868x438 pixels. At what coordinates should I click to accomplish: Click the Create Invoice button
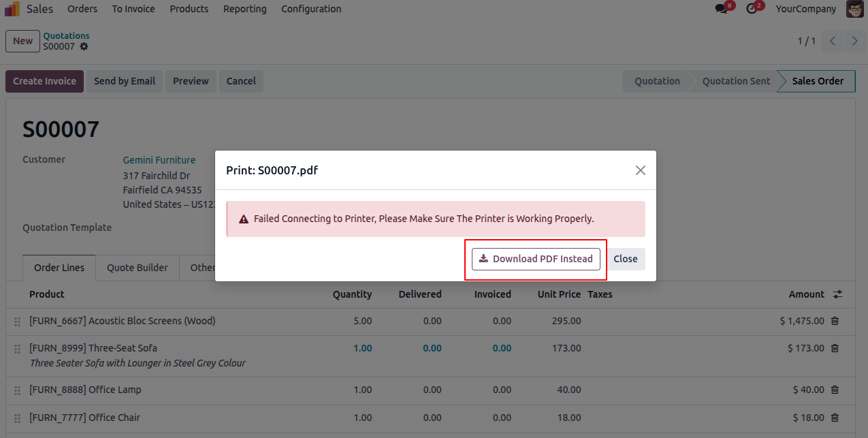pyautogui.click(x=45, y=81)
